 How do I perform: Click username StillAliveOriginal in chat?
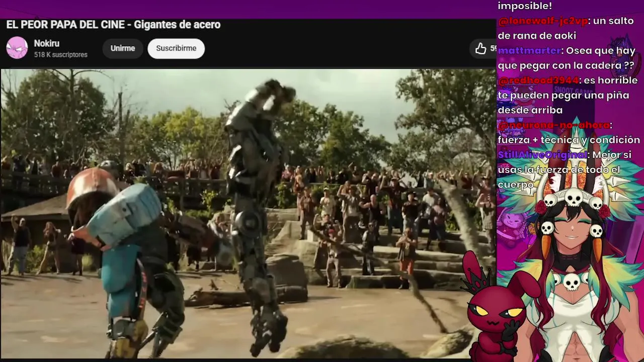(x=542, y=155)
